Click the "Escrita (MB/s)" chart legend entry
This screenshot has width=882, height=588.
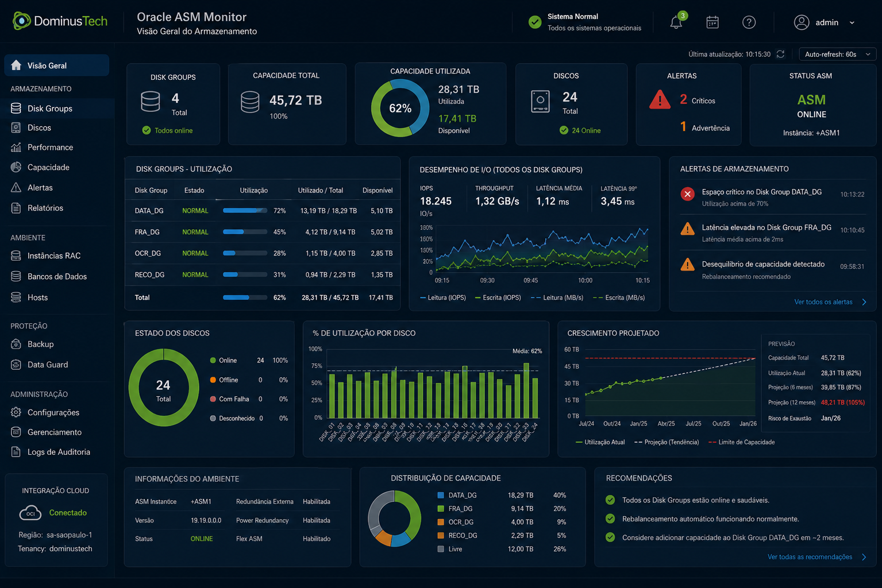pos(619,297)
